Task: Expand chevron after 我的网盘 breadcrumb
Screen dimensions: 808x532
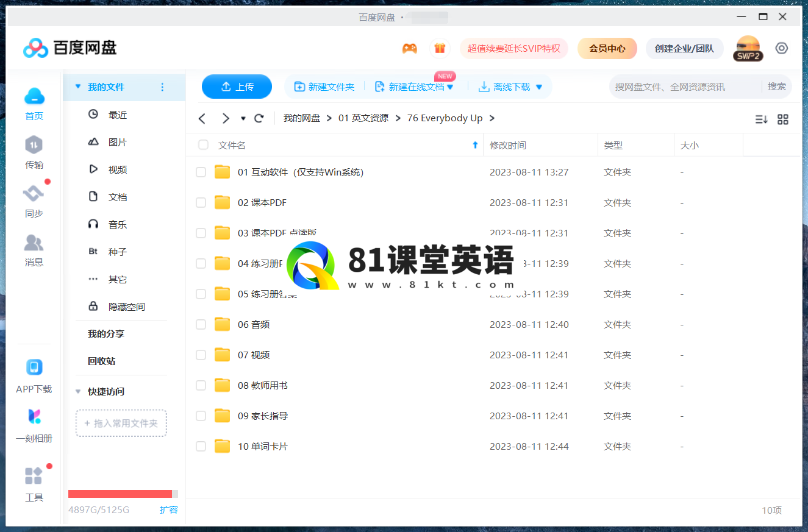Action: (x=329, y=118)
